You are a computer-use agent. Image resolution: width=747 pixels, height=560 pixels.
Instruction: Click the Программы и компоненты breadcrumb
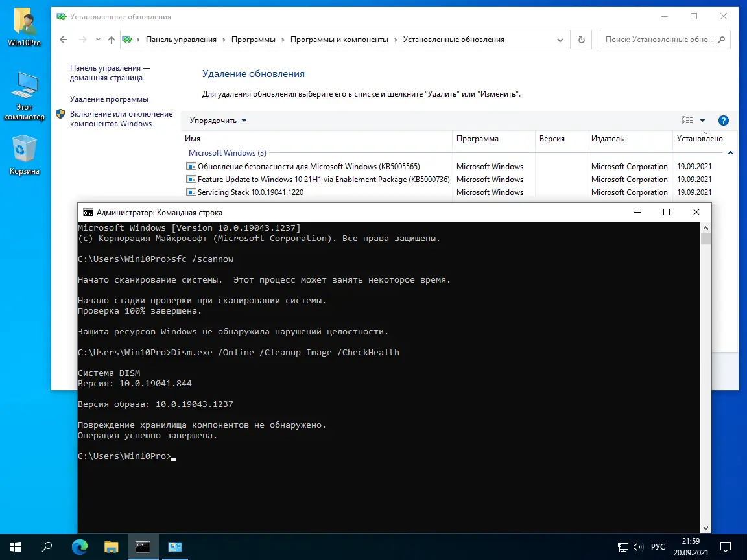click(x=339, y=40)
